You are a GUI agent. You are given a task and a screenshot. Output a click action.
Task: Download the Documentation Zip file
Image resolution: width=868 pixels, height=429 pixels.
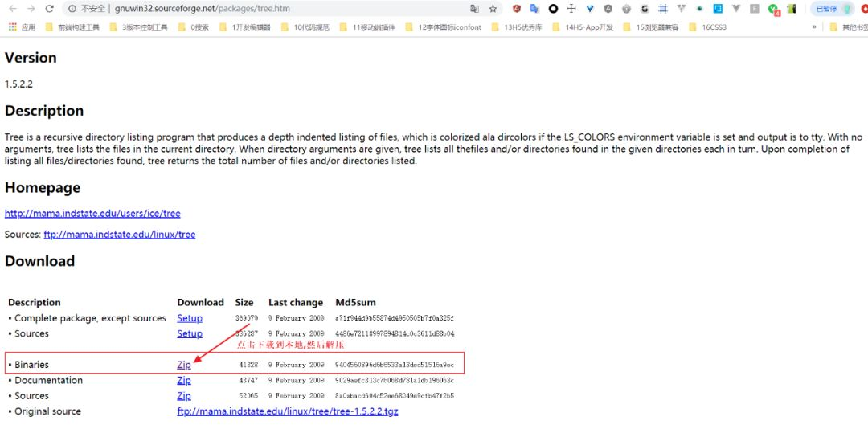pyautogui.click(x=184, y=380)
